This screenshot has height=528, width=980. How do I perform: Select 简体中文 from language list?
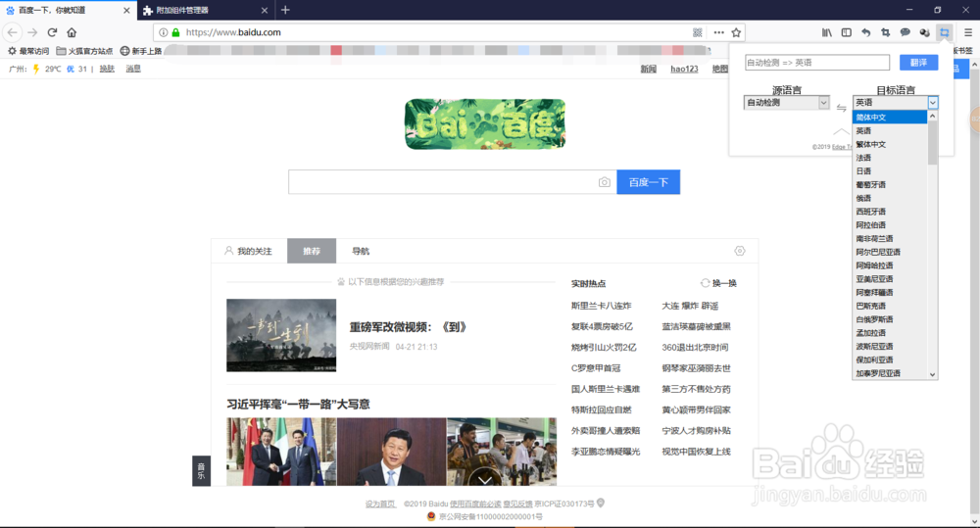click(890, 118)
